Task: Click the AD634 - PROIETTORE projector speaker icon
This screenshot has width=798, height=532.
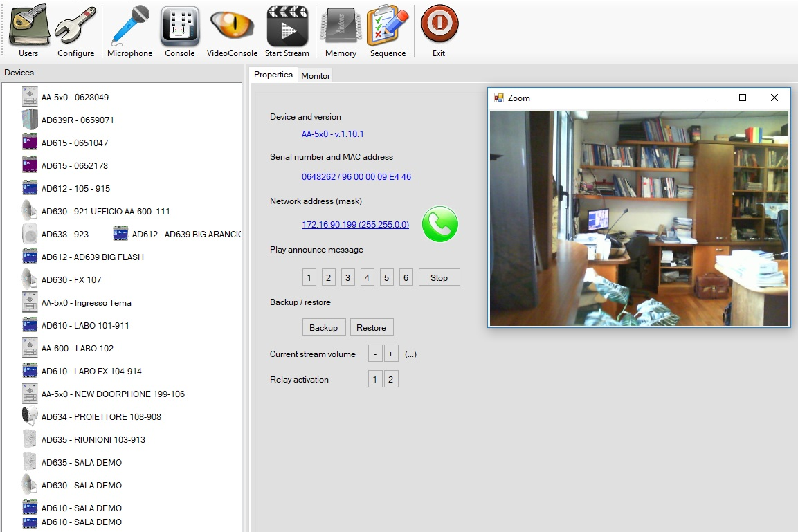Action: click(30, 416)
